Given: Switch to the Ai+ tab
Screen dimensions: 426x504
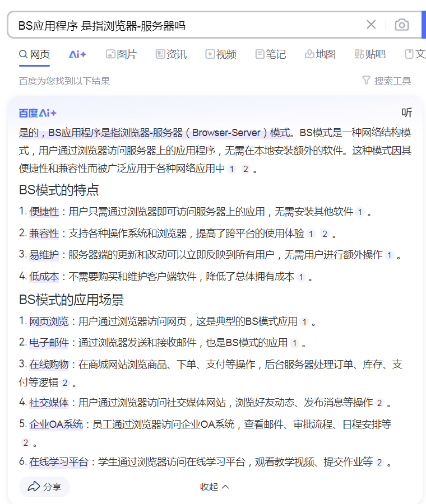Looking at the screenshot, I should [77, 54].
